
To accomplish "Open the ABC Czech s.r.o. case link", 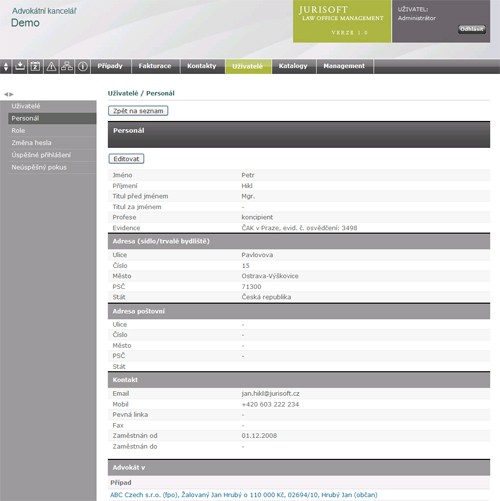I will 244,495.
